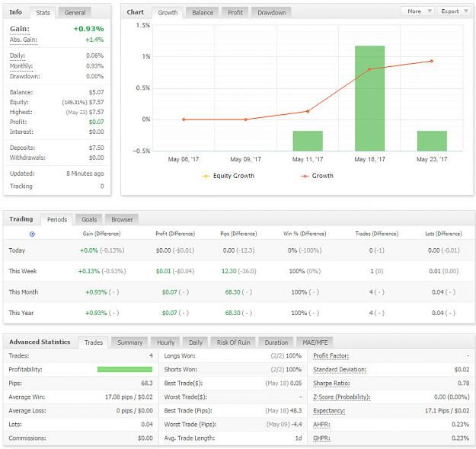Select the May 23 profit bar
Viewport: 476px width, 449px height.
tap(432, 141)
